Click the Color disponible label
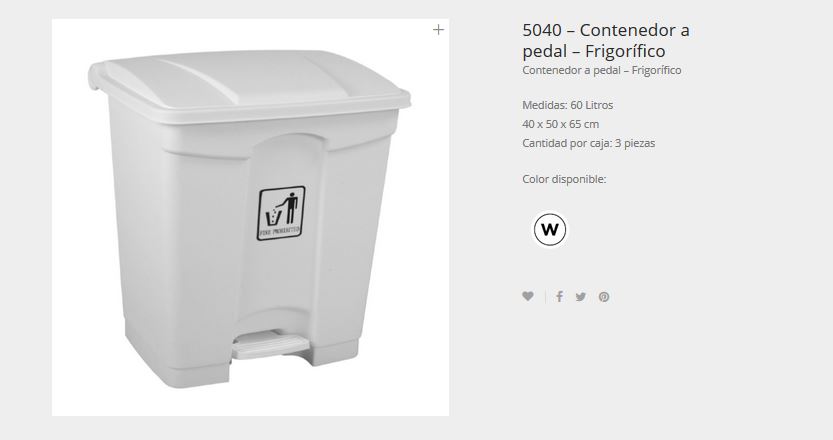This screenshot has width=833, height=440. pos(564,179)
